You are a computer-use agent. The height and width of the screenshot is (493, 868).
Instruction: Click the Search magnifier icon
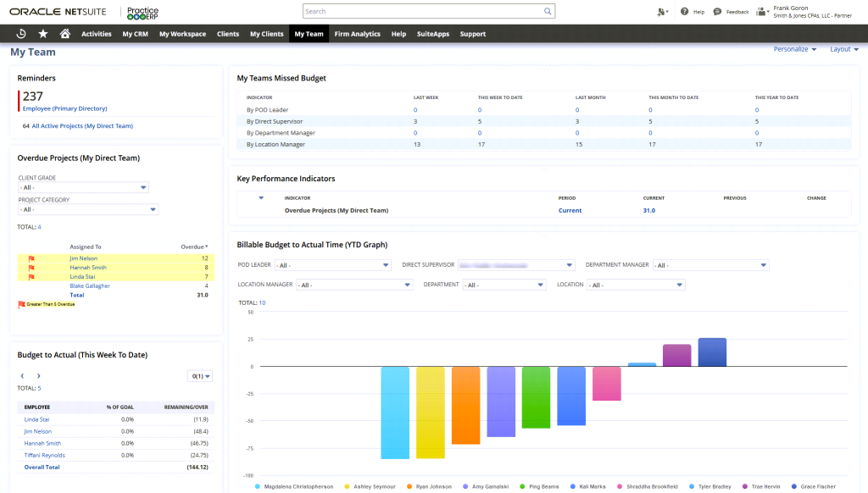[546, 10]
